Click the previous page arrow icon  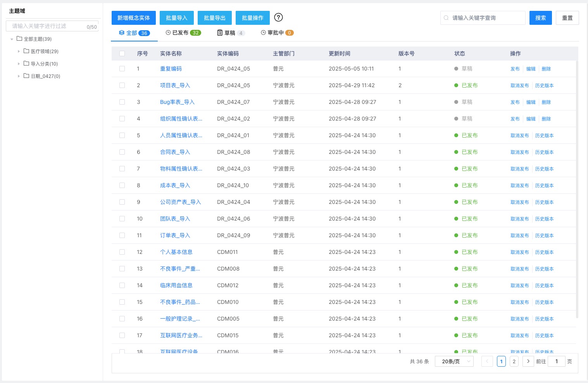(487, 361)
